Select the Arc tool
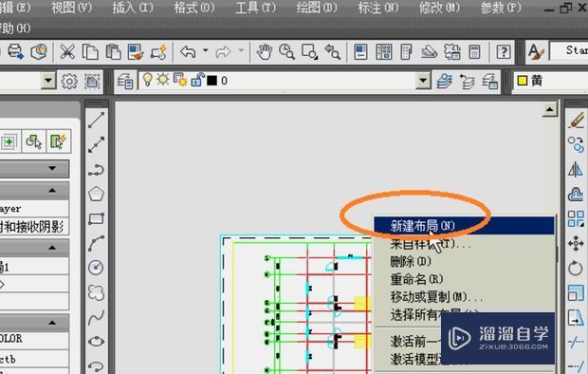 tap(97, 243)
